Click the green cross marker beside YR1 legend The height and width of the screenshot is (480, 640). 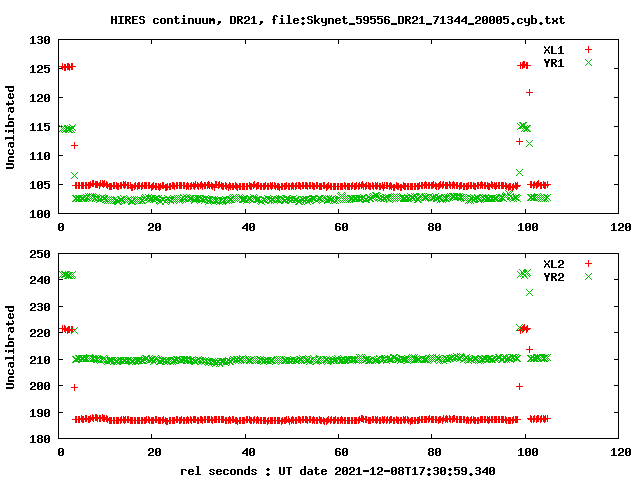tap(588, 63)
